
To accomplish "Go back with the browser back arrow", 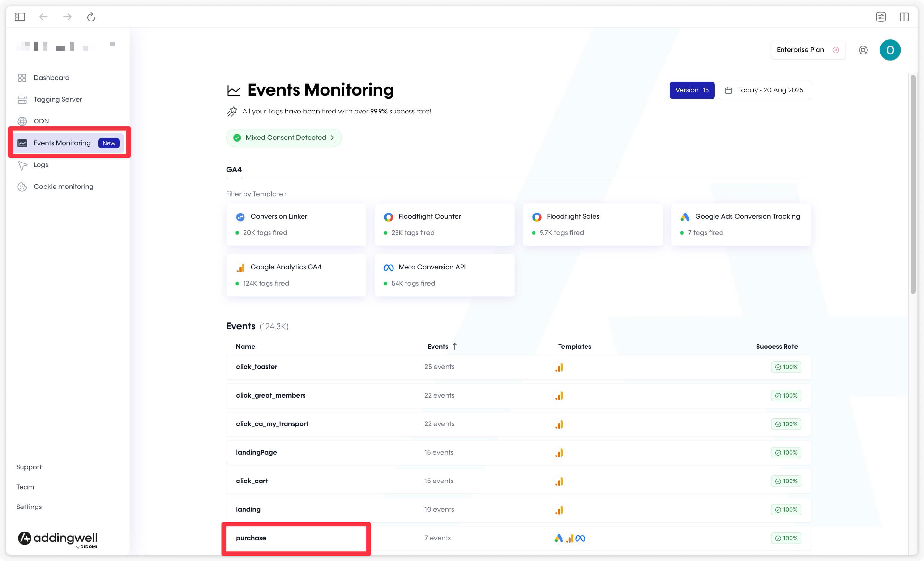I will [x=44, y=17].
